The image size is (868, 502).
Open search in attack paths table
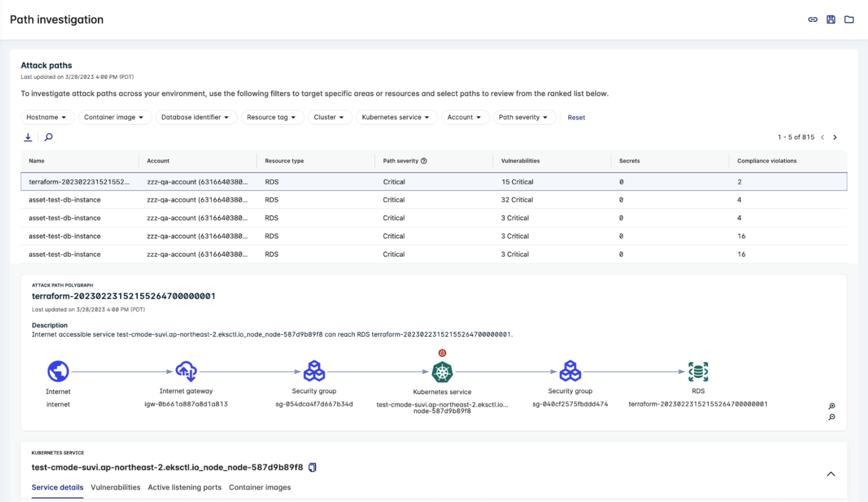click(x=48, y=137)
